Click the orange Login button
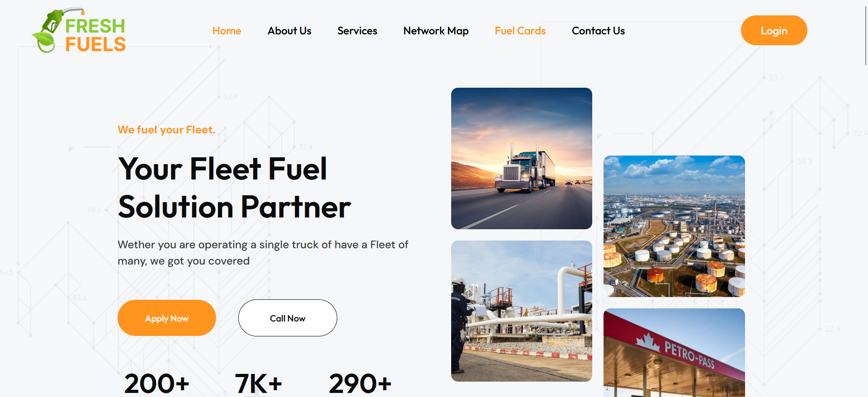 [774, 30]
